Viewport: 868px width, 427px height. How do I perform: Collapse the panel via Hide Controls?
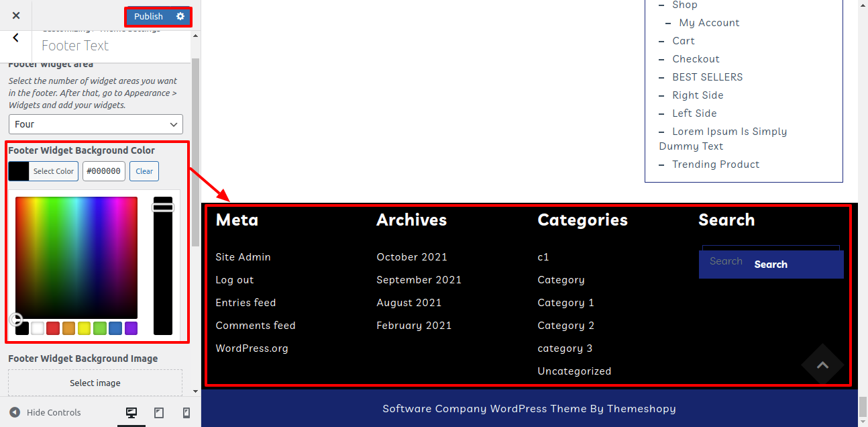46,413
